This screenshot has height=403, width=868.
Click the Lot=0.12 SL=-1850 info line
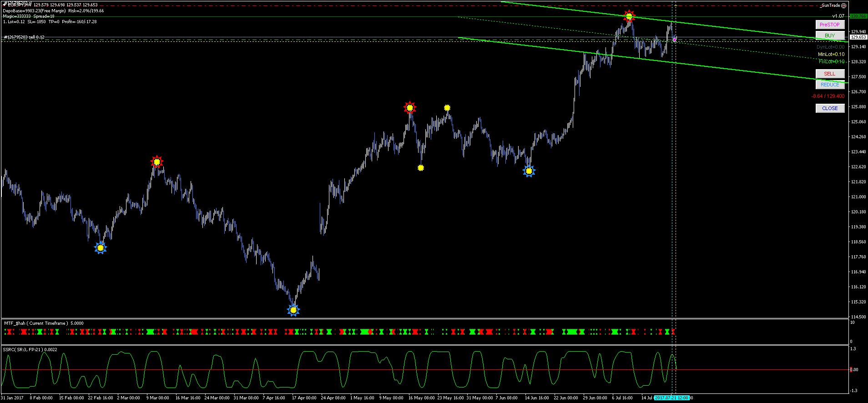click(50, 21)
